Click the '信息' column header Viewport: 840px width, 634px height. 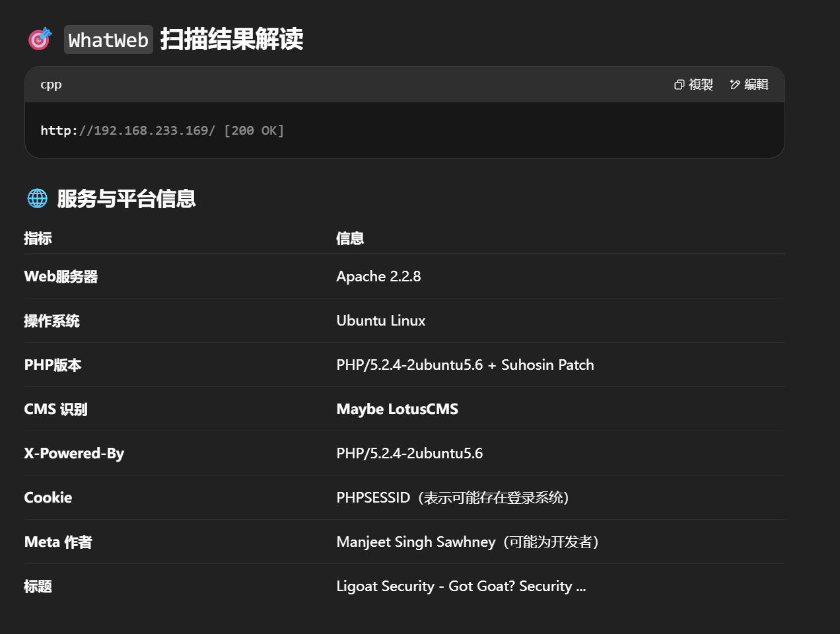click(x=350, y=238)
